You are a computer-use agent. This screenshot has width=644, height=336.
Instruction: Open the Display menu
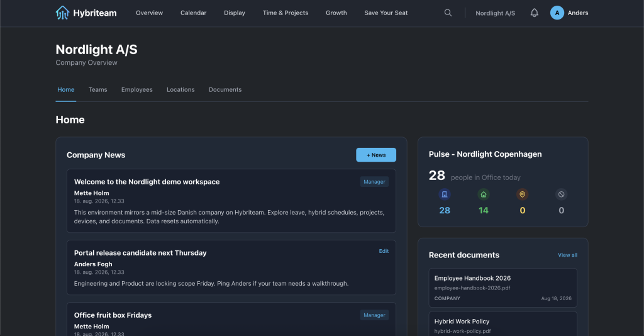click(x=235, y=13)
